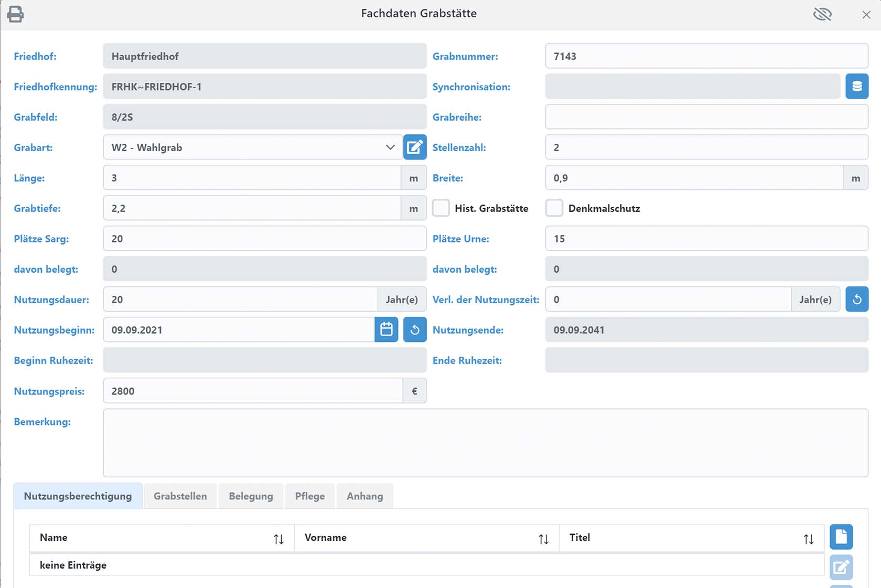Image resolution: width=881 pixels, height=588 pixels.
Task: Select the Anhang tab
Action: [x=364, y=496]
